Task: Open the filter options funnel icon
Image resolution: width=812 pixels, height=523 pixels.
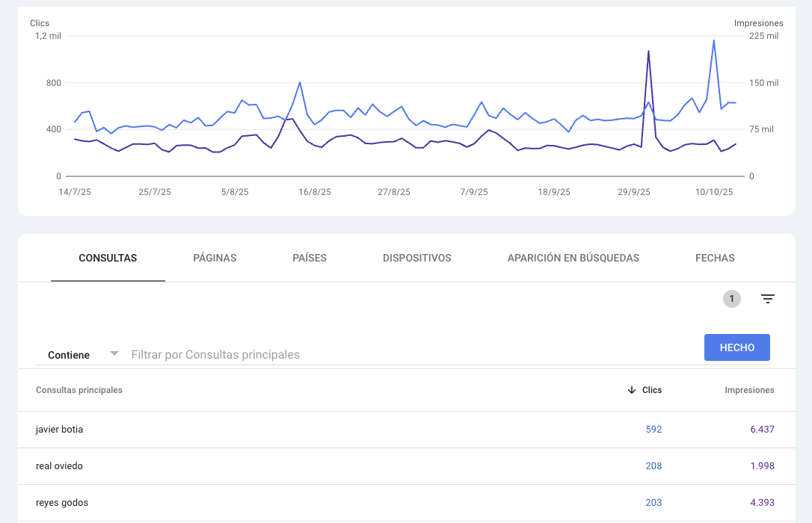Action: tap(768, 299)
